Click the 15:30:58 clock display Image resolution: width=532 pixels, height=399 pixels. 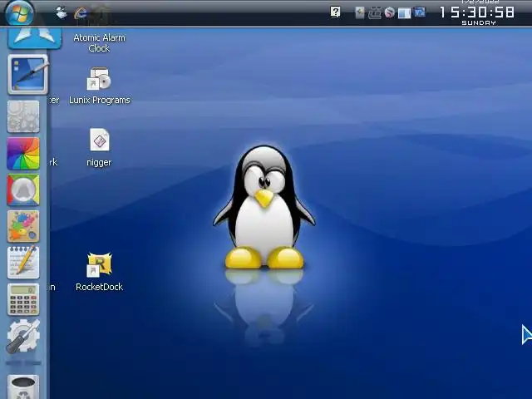click(476, 12)
